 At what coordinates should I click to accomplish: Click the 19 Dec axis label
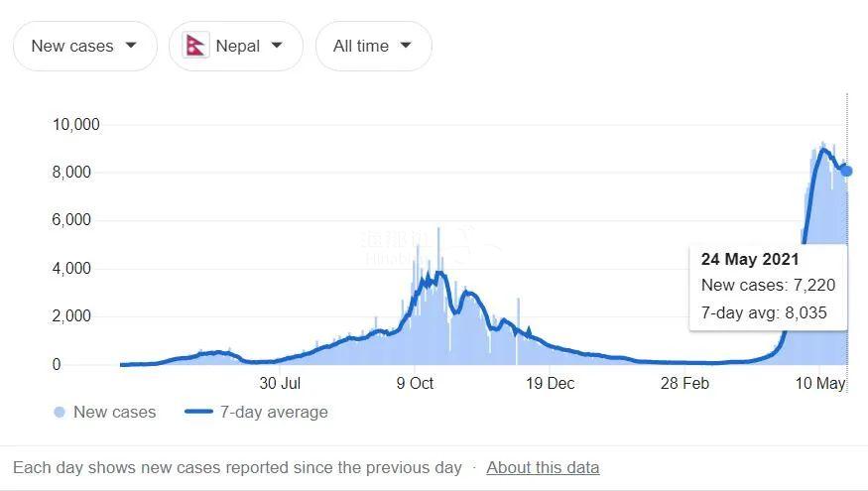click(x=551, y=383)
